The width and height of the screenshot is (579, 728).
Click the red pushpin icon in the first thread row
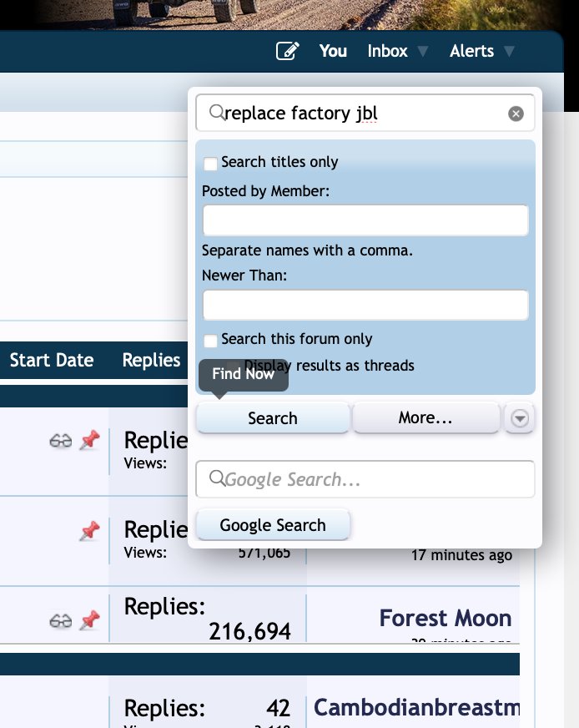(89, 440)
